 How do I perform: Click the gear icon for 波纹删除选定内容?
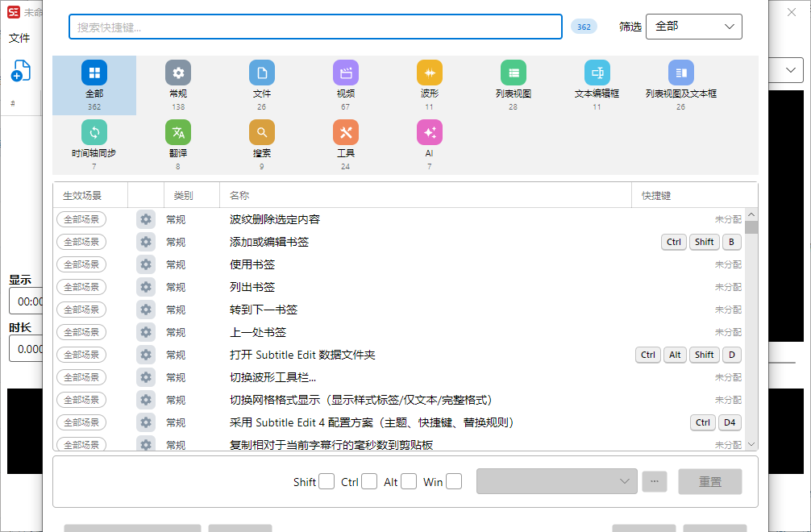click(x=146, y=219)
